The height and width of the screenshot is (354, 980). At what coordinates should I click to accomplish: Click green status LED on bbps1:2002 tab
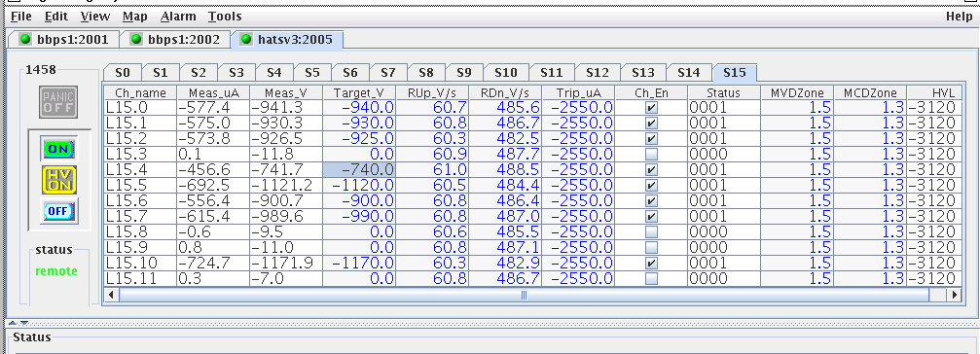135,39
